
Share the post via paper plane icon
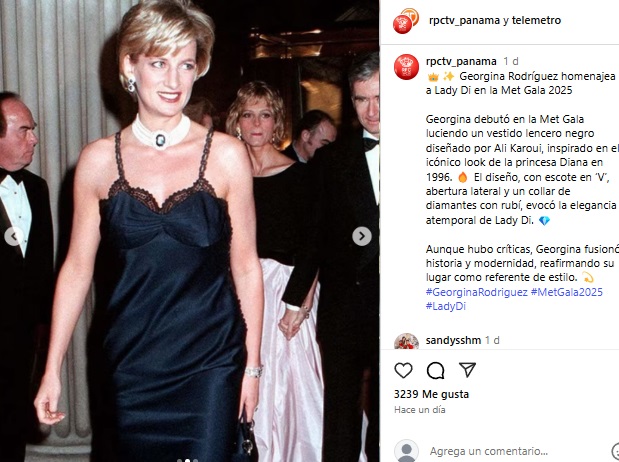[x=467, y=370]
